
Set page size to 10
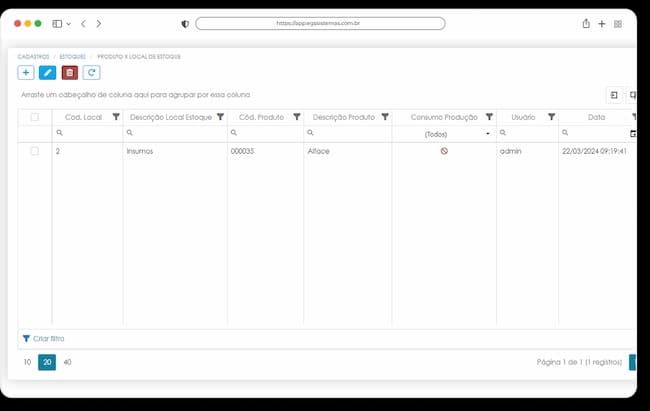pyautogui.click(x=27, y=362)
